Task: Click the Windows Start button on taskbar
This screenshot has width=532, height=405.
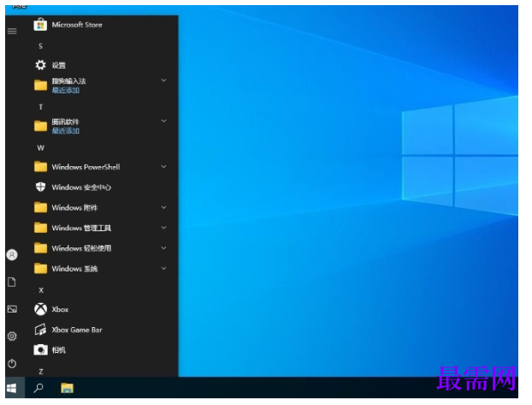Action: point(11,388)
